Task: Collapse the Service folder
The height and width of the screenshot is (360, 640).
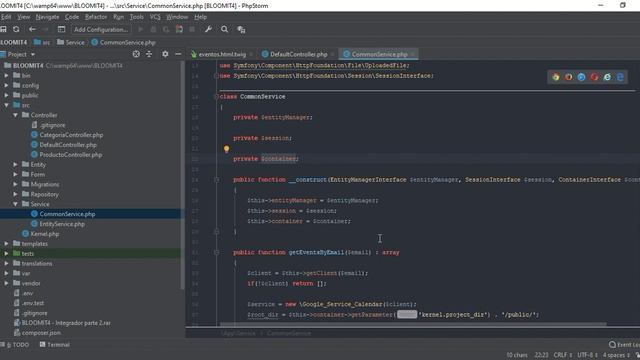Action: click(x=16, y=204)
